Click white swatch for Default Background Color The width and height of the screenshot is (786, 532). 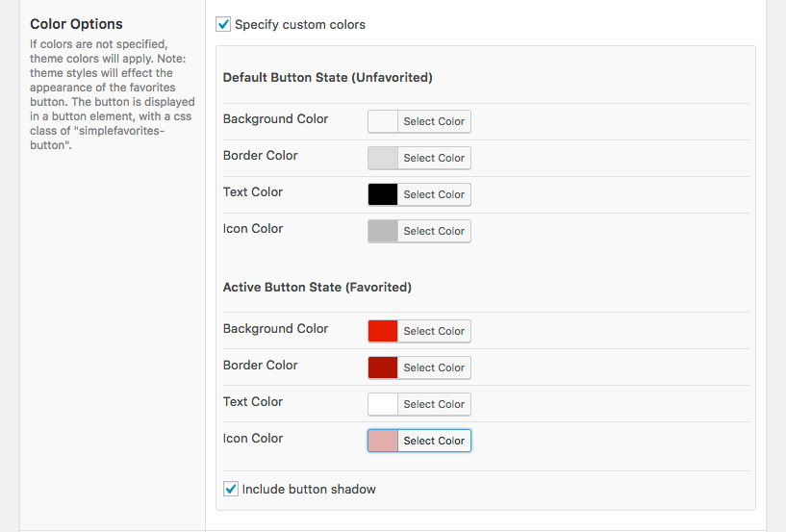(x=383, y=121)
